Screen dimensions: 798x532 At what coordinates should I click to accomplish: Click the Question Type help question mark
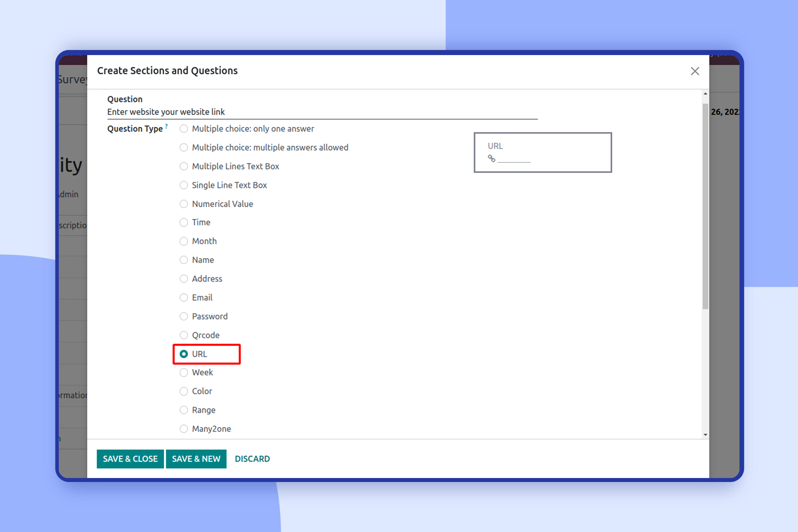coord(166,126)
